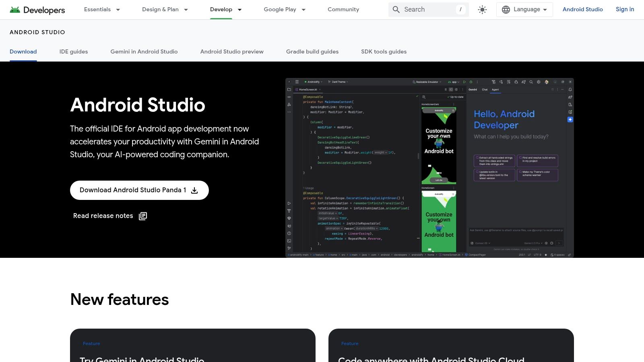Open the Read release notes link
Viewport: 644px width, 362px height.
tap(110, 216)
